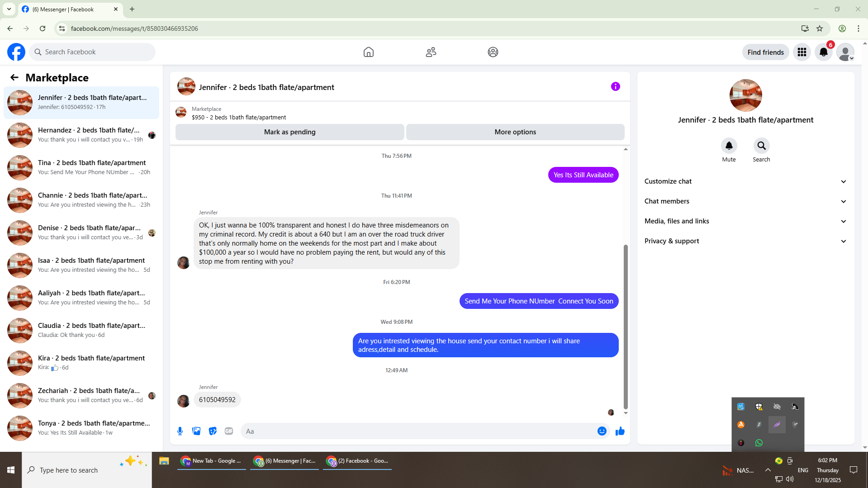
Task: Open the Facebook menu grid icon
Action: pyautogui.click(x=802, y=52)
